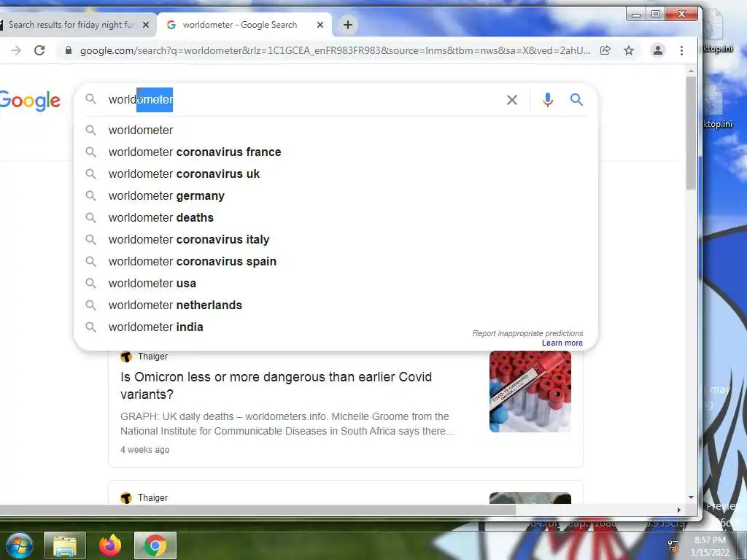Viewport: 747px width, 560px height.
Task: Start voice search with the microphone
Action: (548, 99)
